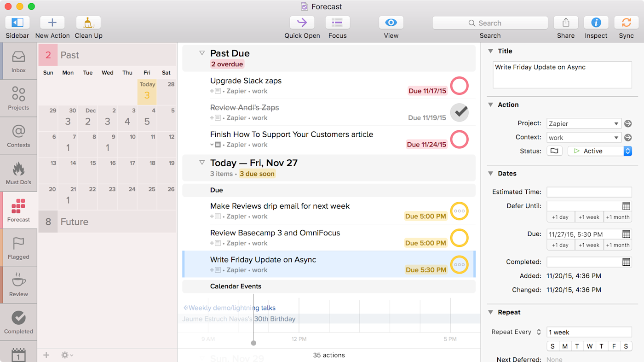
Task: Go to Zapier project arrow button
Action: point(628,123)
